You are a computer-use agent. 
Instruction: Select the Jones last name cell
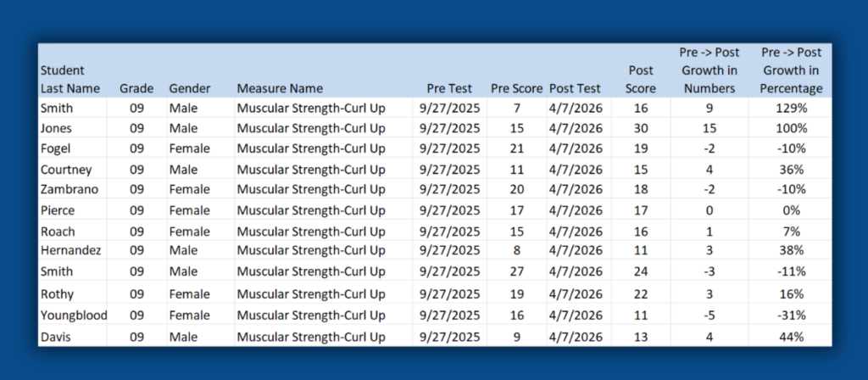pyautogui.click(x=56, y=129)
